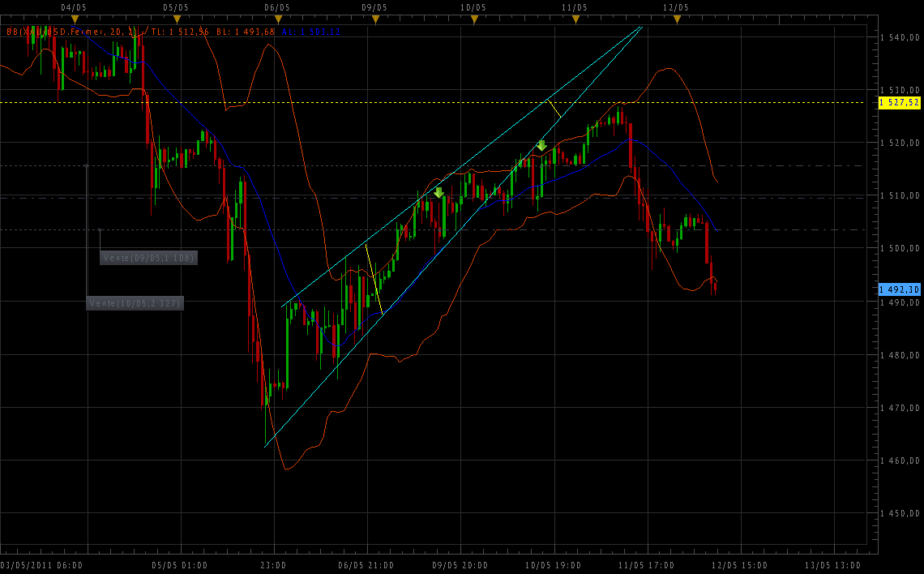
Task: Select the Vente(09/05,1 108) order label
Action: (x=149, y=258)
